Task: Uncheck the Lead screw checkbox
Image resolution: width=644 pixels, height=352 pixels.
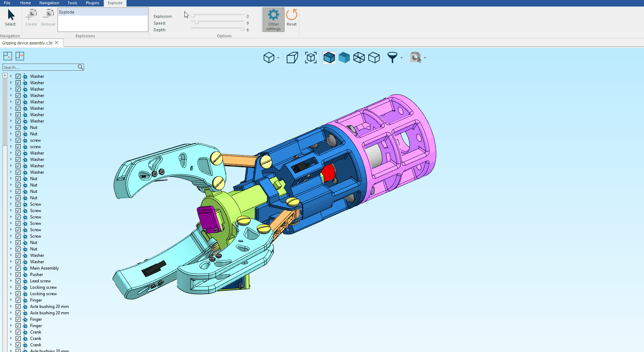Action: 18,281
